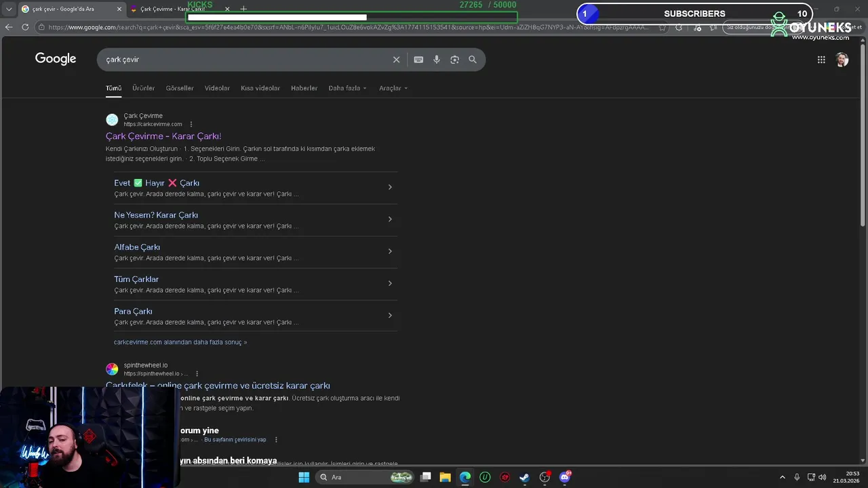The image size is (868, 488).
Task: Switch to the Haberler tab
Action: 304,88
